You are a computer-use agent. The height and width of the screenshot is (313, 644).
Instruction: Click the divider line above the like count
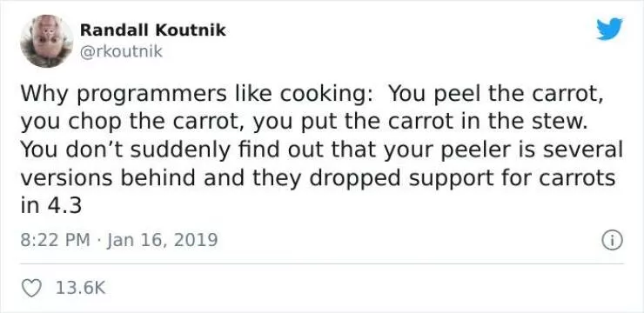(x=322, y=263)
